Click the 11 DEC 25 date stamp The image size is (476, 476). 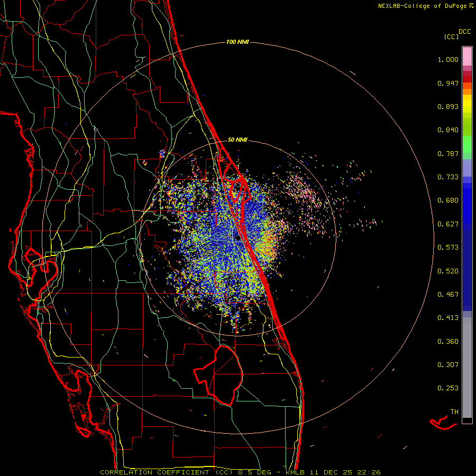point(331,472)
